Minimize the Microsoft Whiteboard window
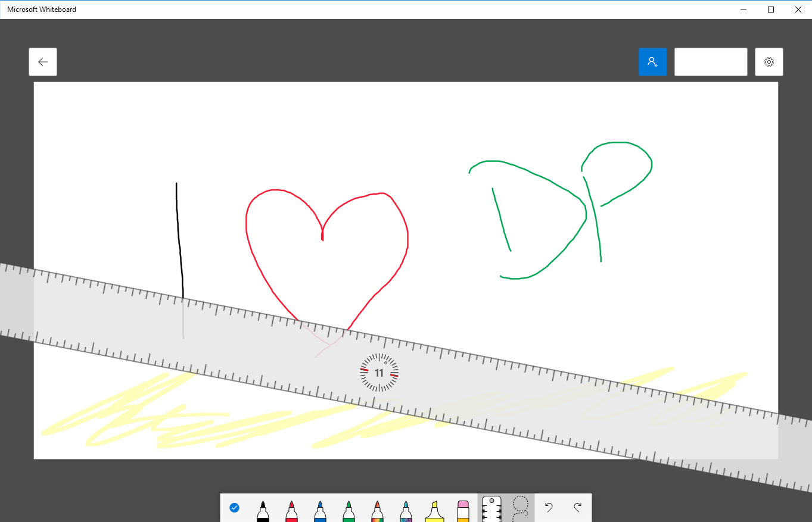 744,10
